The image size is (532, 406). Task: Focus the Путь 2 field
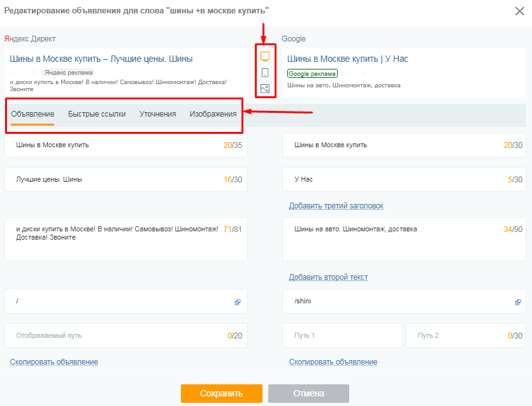click(x=466, y=335)
